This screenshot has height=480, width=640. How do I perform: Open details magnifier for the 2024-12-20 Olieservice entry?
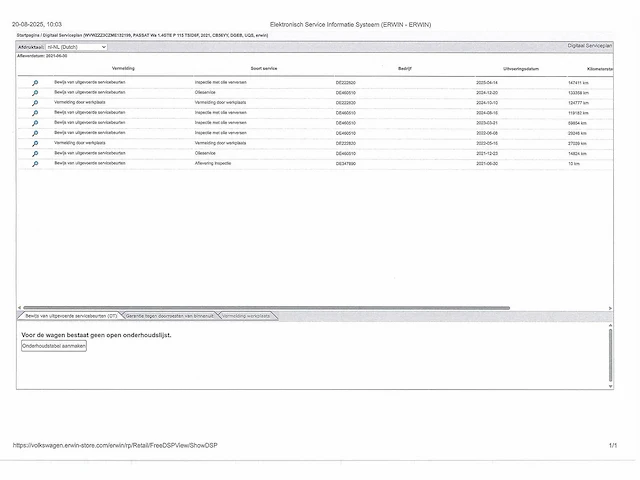[x=35, y=93]
